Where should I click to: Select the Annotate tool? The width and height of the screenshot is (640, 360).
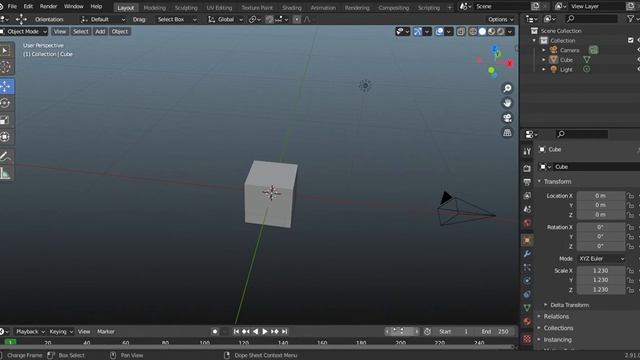(x=5, y=156)
